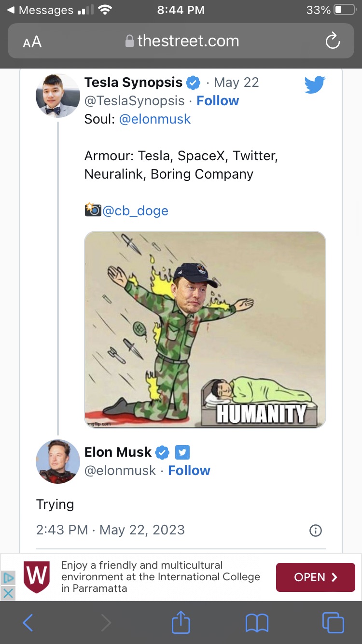Viewport: 362px width, 644px height.
Task: Tap the thestreet.com address field
Action: (181, 42)
